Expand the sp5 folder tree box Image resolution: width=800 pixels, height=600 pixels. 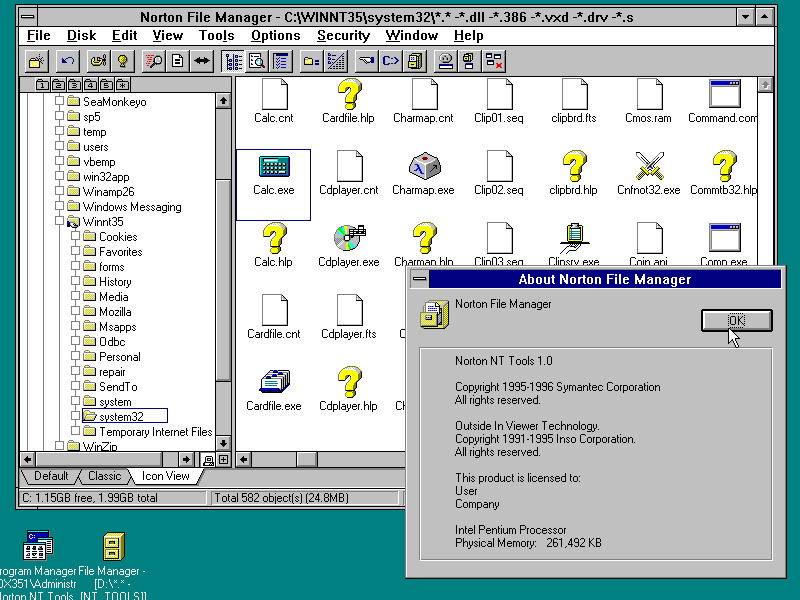(60, 116)
